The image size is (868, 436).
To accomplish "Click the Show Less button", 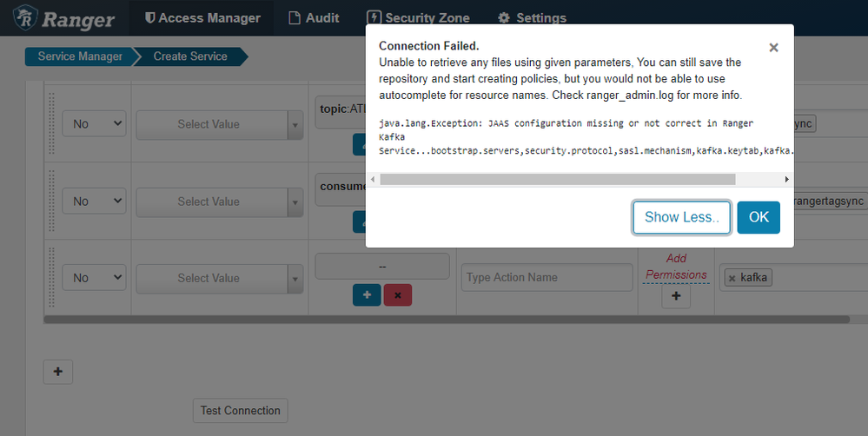I will pos(681,217).
